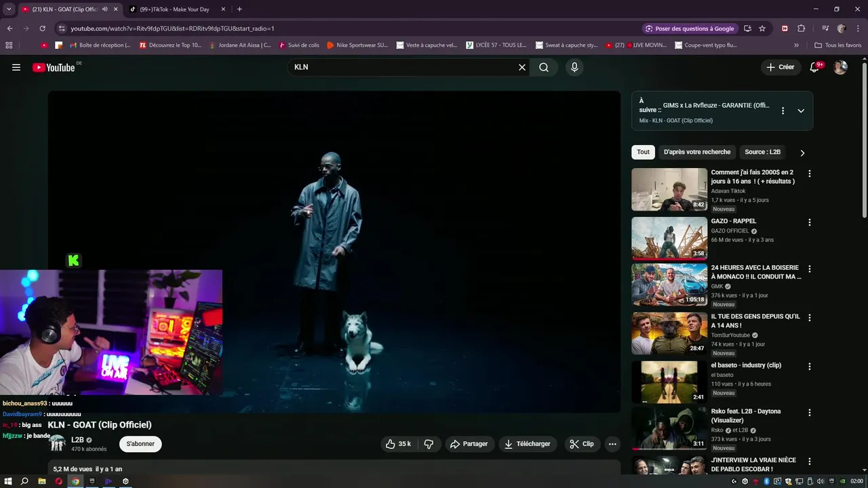The height and width of the screenshot is (488, 868).
Task: Switch to TikTok - Make Your Day tab
Action: [174, 9]
